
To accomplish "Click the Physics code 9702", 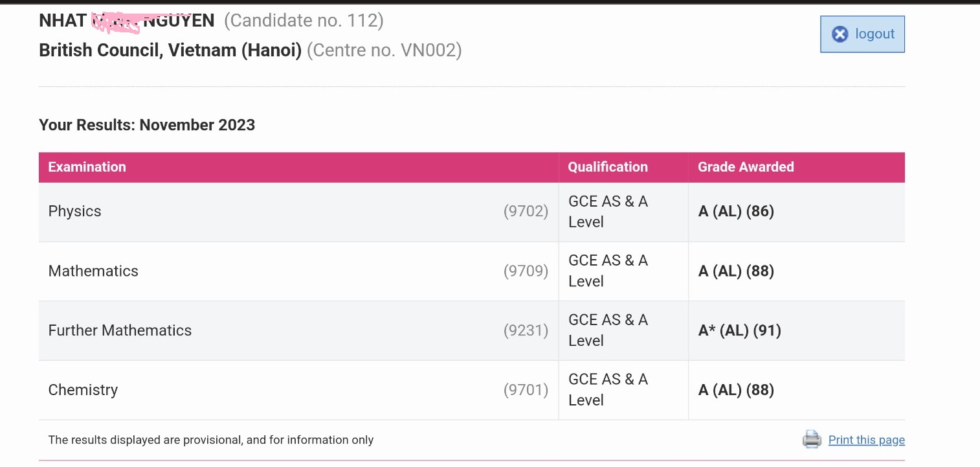I will [x=526, y=211].
